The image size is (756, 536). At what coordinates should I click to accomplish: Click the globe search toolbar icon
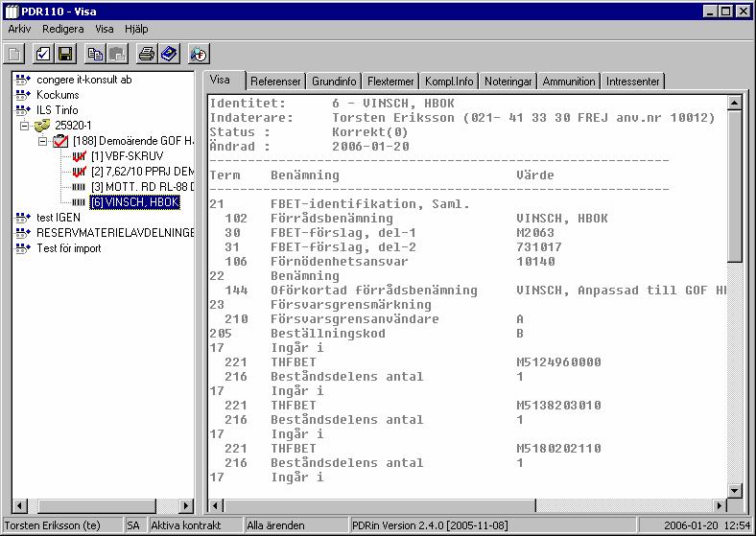pos(199,54)
